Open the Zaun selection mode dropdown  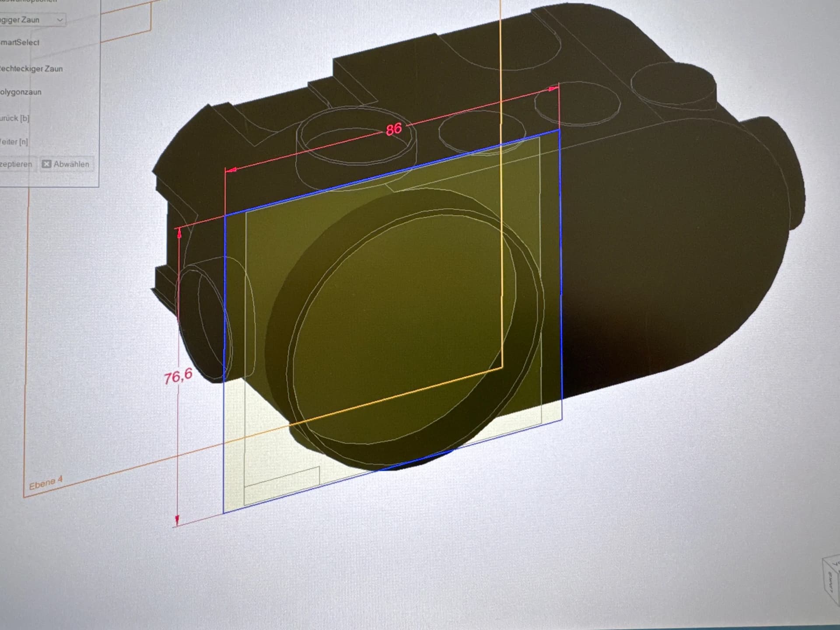pyautogui.click(x=59, y=20)
